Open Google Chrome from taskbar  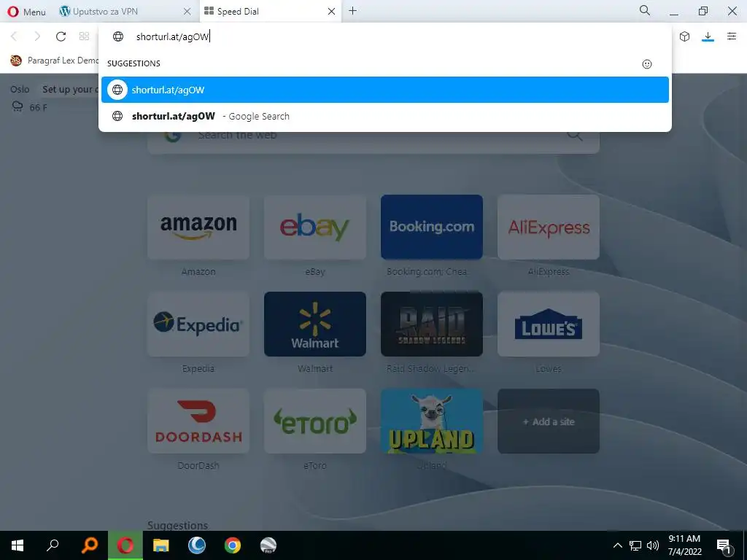click(x=233, y=545)
